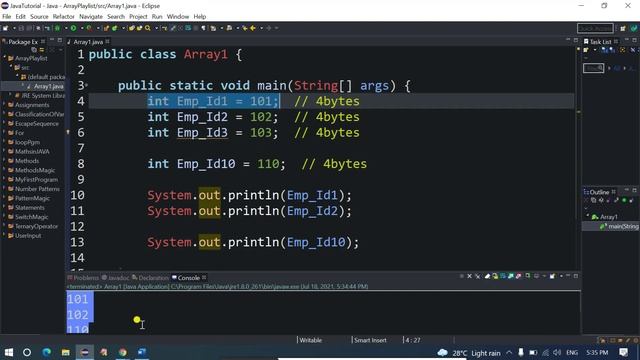
Task: Collapse main method fold marker on line 3
Action: coord(87,86)
